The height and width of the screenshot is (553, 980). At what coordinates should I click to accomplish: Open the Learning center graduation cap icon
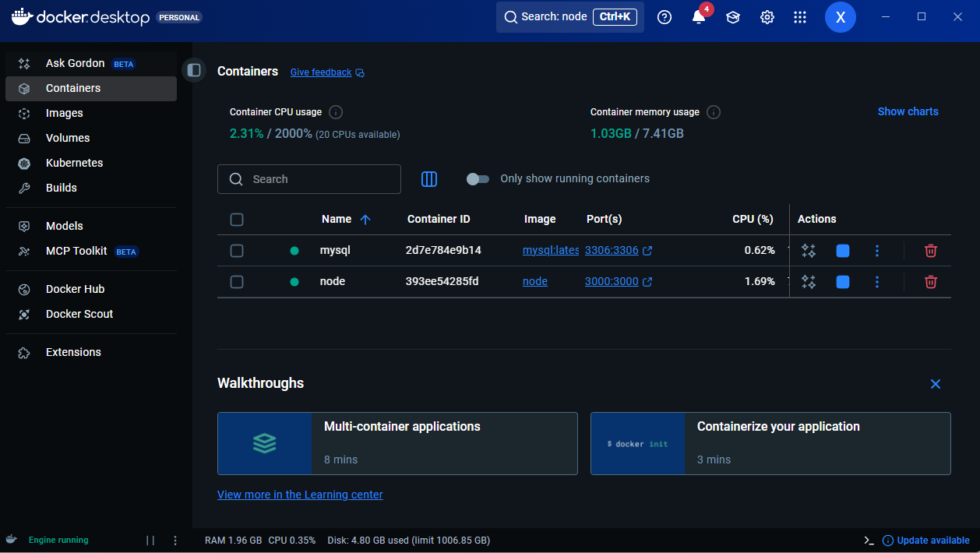click(x=733, y=17)
